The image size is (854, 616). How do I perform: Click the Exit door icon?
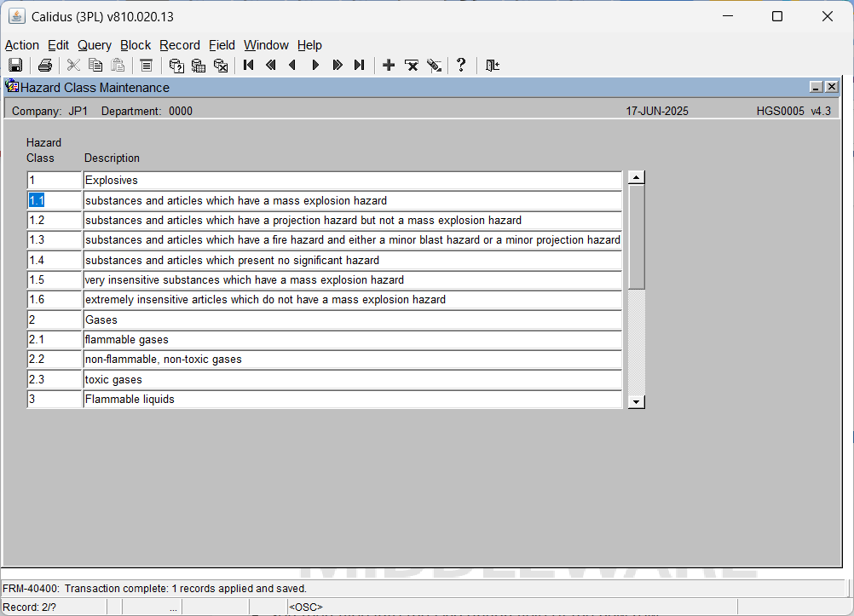coord(493,66)
